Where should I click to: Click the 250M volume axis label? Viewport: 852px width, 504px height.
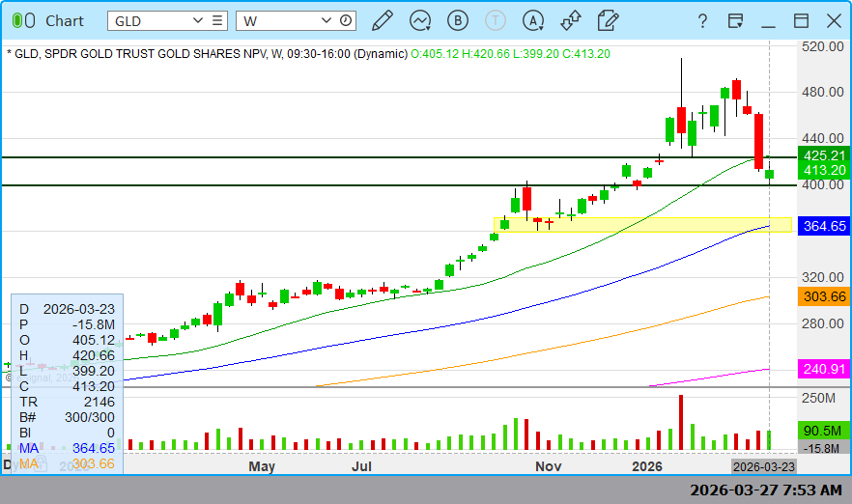pyautogui.click(x=818, y=398)
